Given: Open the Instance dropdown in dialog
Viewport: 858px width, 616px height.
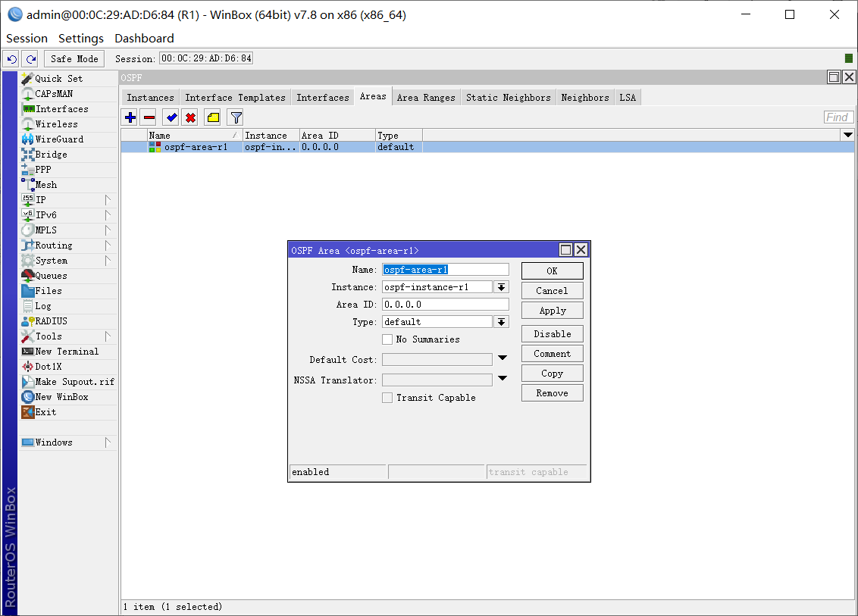Looking at the screenshot, I should tap(501, 287).
